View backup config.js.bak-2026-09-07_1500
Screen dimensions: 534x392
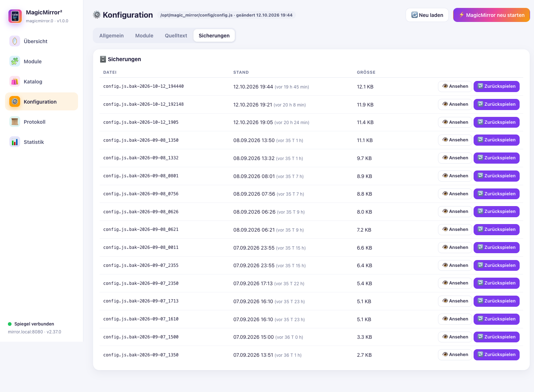click(x=455, y=337)
